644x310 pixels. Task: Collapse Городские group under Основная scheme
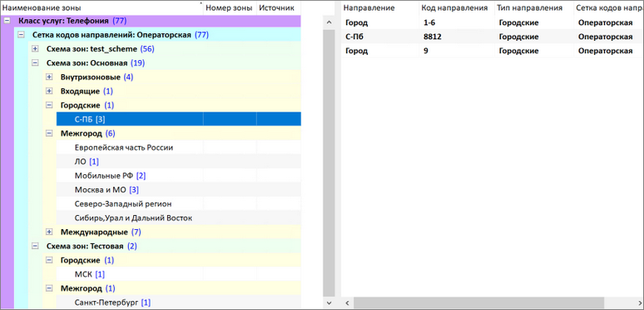[49, 105]
